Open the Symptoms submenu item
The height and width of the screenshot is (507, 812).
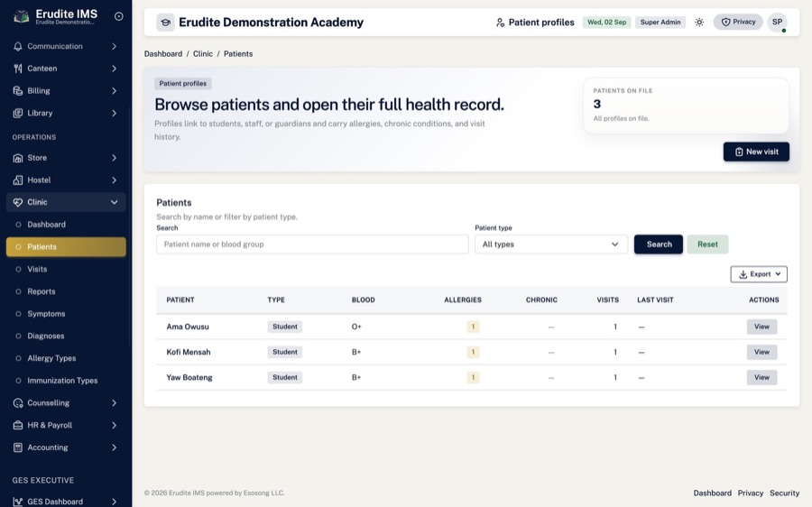(66, 314)
